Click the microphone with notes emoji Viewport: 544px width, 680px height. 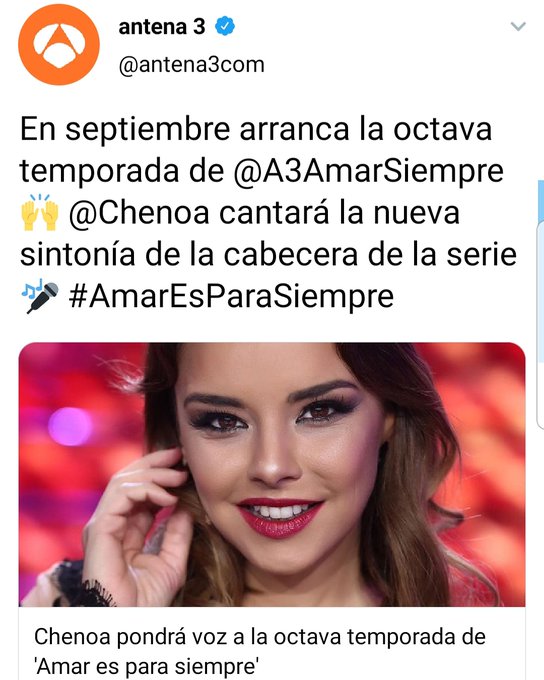click(x=40, y=296)
